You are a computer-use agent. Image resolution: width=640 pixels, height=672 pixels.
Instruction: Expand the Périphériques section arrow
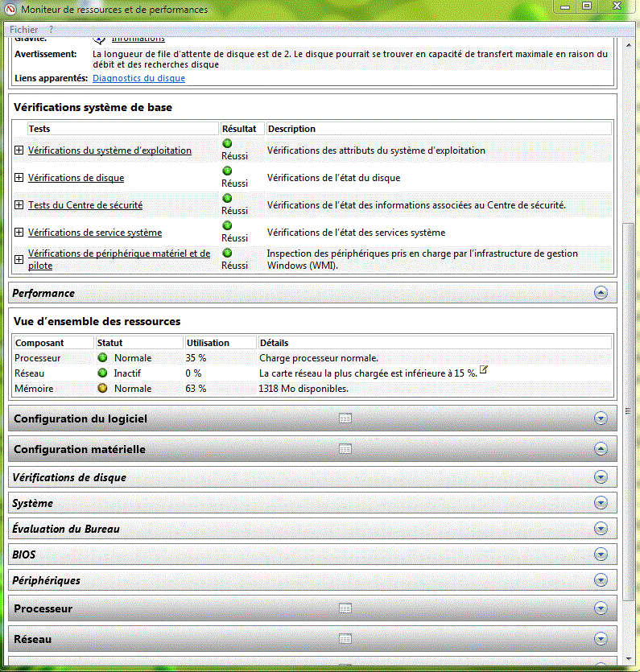point(601,580)
